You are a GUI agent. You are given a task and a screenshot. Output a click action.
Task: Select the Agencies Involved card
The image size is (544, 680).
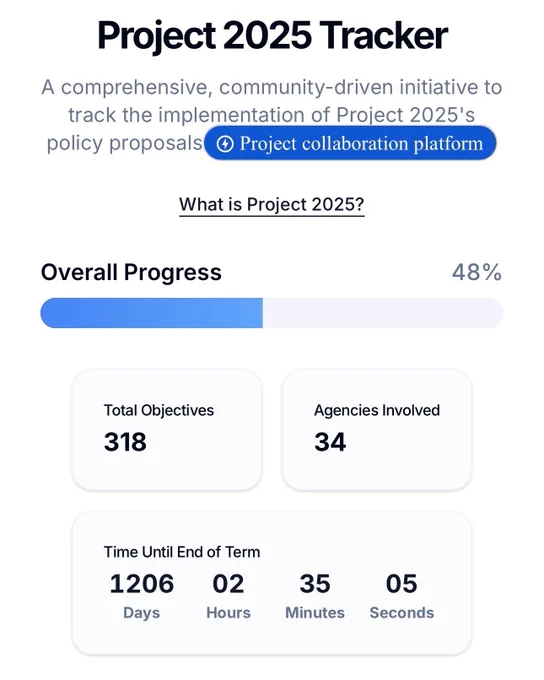click(377, 430)
